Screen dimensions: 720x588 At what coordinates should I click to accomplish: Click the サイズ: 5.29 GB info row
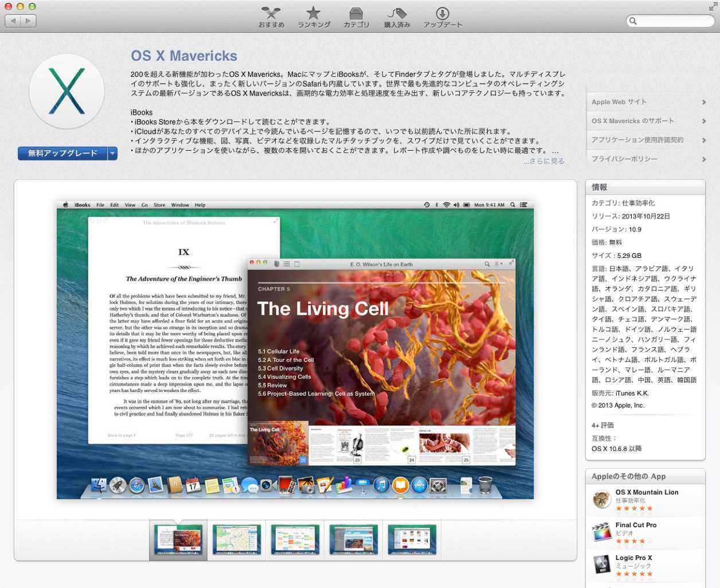pyautogui.click(x=616, y=256)
